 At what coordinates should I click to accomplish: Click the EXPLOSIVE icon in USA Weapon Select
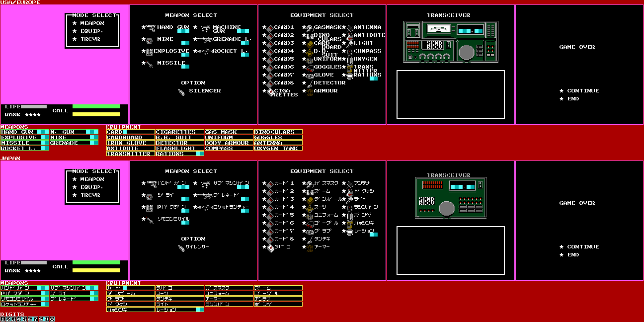[x=149, y=51]
